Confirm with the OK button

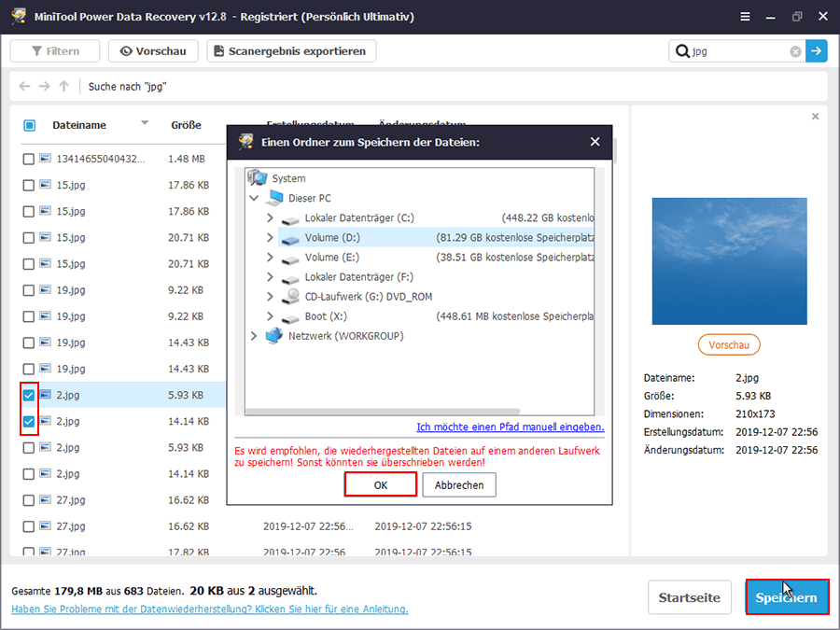click(x=380, y=484)
